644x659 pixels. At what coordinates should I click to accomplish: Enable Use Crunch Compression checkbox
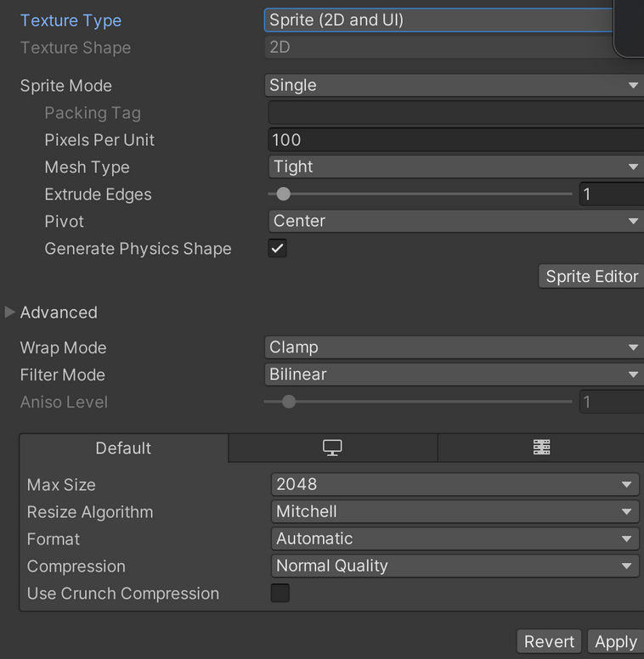click(x=280, y=593)
